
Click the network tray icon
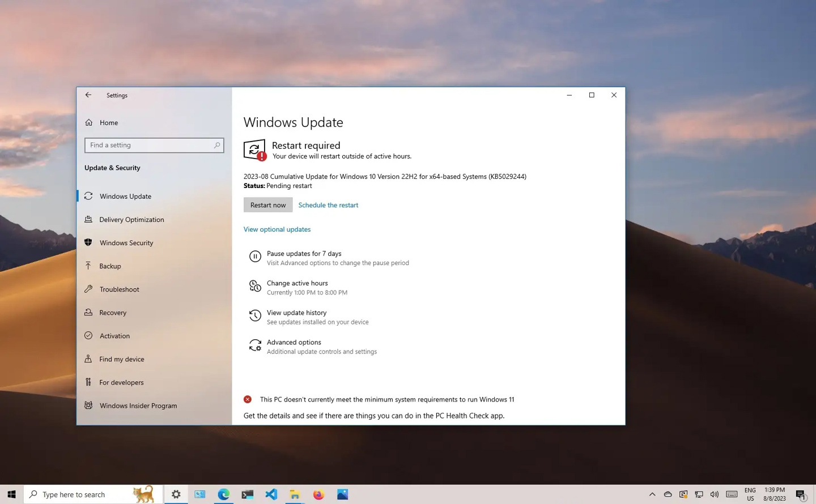pyautogui.click(x=699, y=494)
